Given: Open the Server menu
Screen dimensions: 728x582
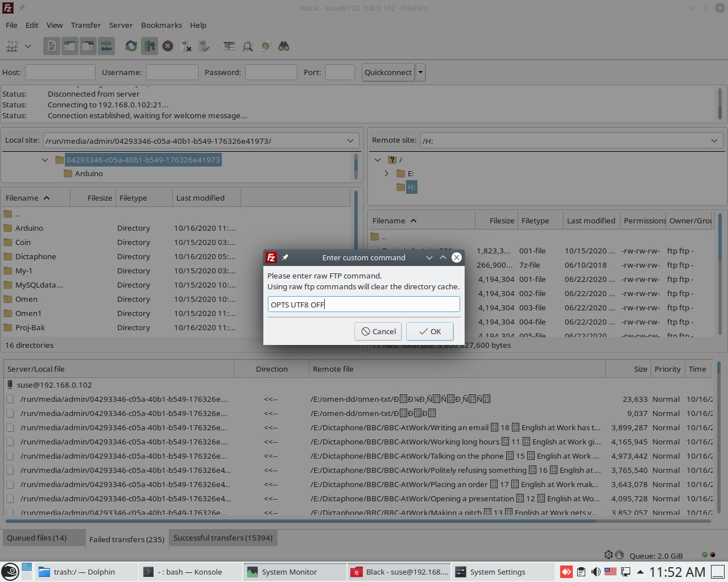Looking at the screenshot, I should click(121, 25).
